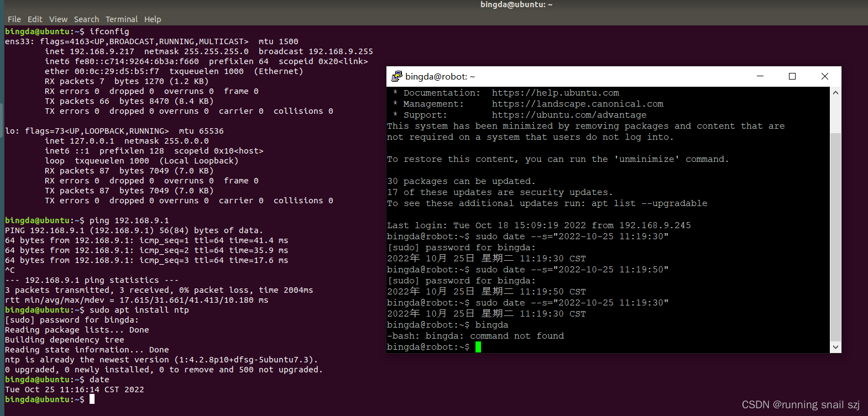Click the 'Tue Oct 25 11:16:14 CST 2022' output
Image resolution: width=868 pixels, height=416 pixels.
click(x=75, y=389)
